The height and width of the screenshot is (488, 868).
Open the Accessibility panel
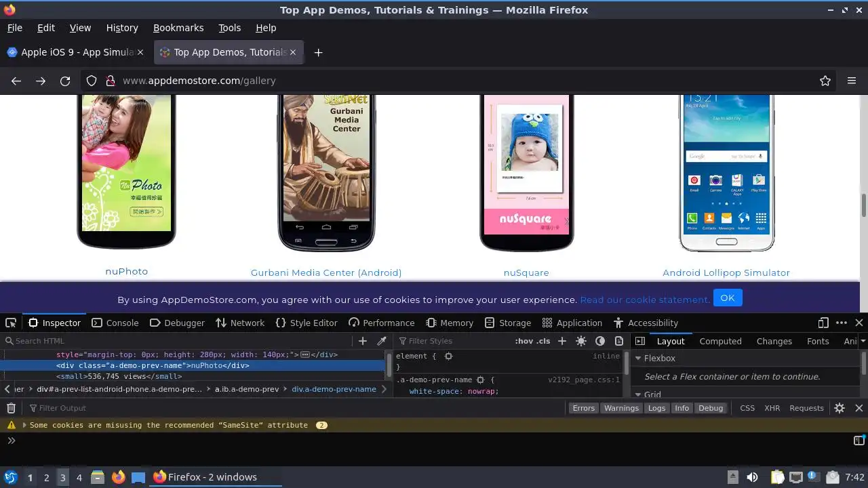pos(646,323)
